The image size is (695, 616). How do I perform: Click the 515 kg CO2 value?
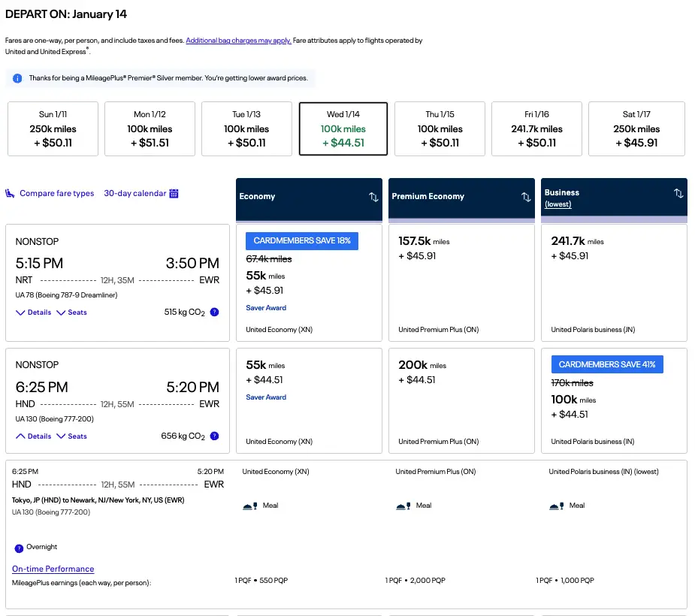tap(184, 313)
